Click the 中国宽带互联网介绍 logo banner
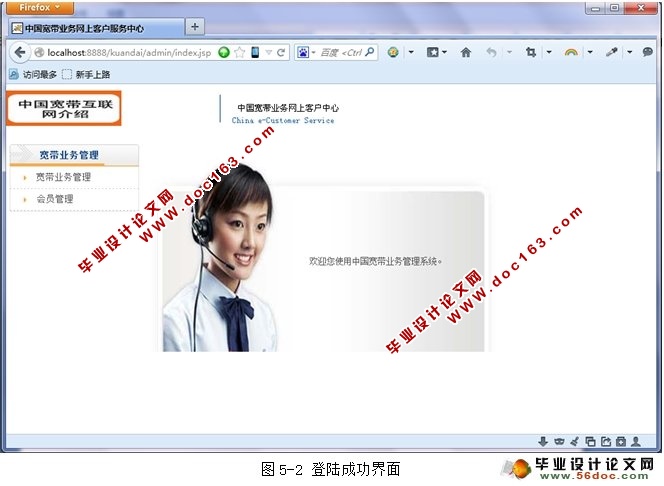The height and width of the screenshot is (486, 664). click(x=64, y=108)
